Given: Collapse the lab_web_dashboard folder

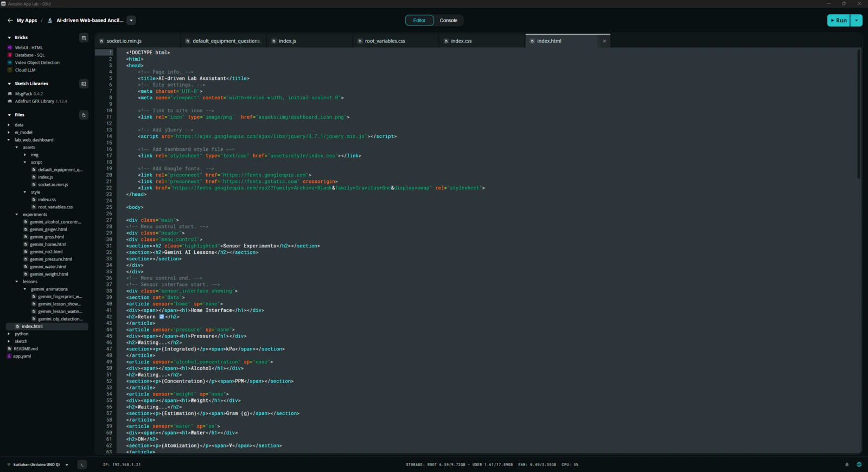Looking at the screenshot, I should click(9, 140).
